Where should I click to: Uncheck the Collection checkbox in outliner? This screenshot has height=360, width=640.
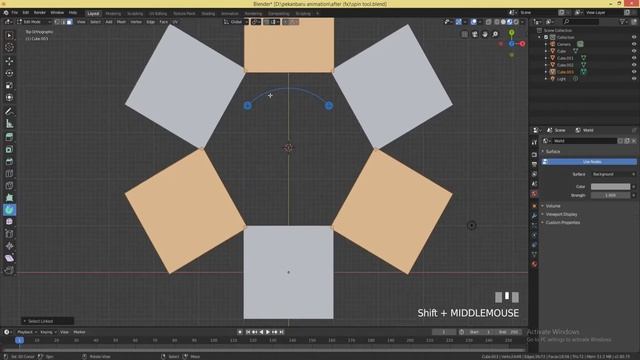pyautogui.click(x=546, y=37)
